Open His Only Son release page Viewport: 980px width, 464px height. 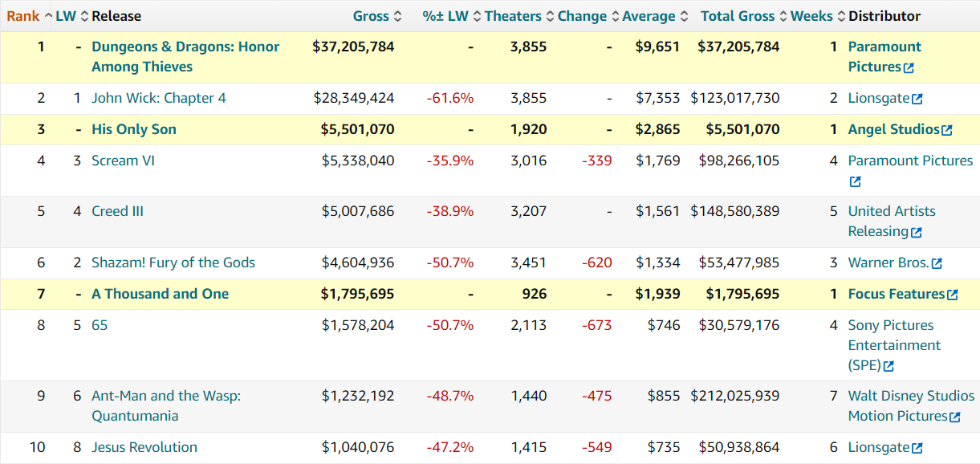pos(134,129)
